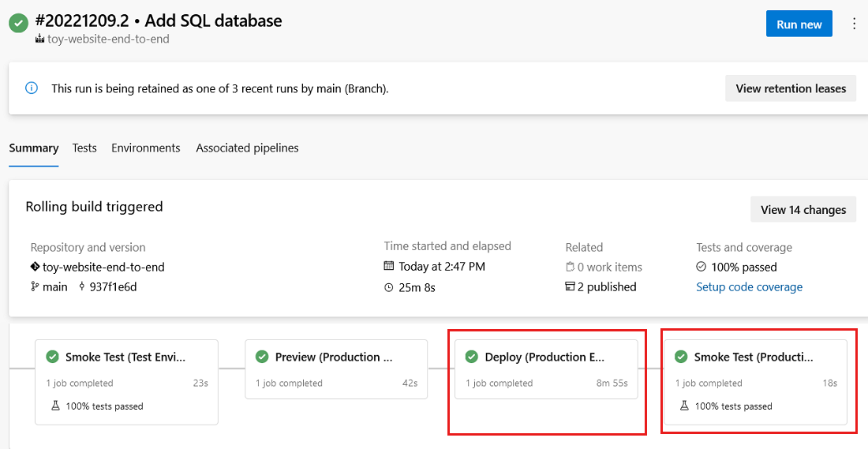This screenshot has height=449, width=868.
Task: Switch to the Summary tab
Action: pos(34,148)
